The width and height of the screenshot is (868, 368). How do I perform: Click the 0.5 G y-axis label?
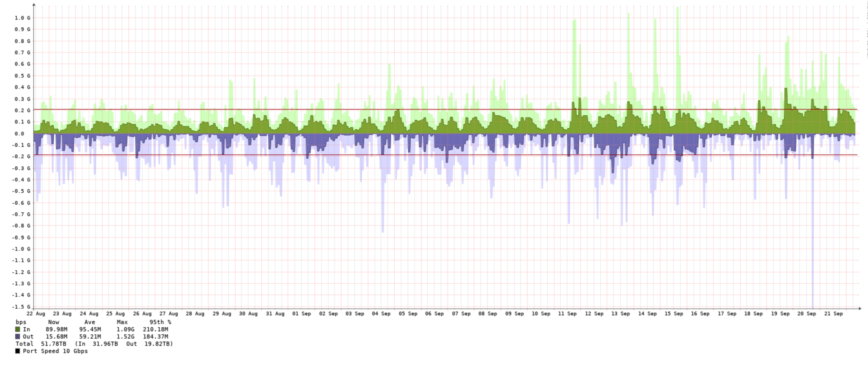click(22, 76)
